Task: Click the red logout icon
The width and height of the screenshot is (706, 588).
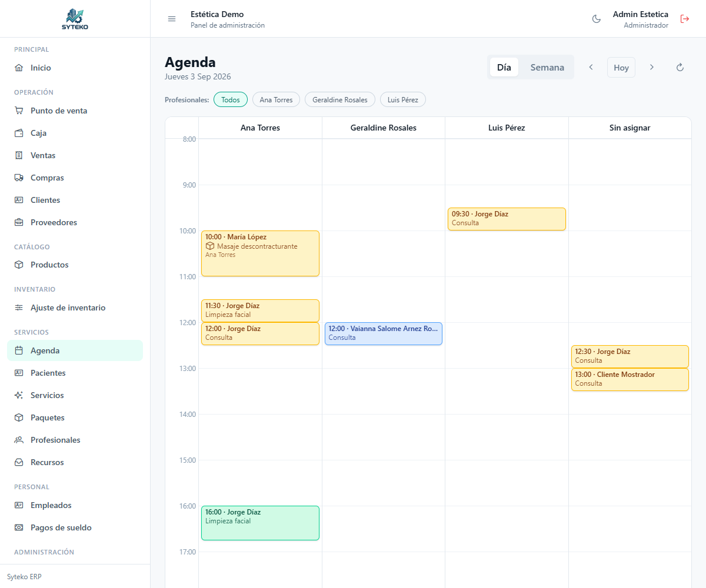Action: (x=685, y=19)
